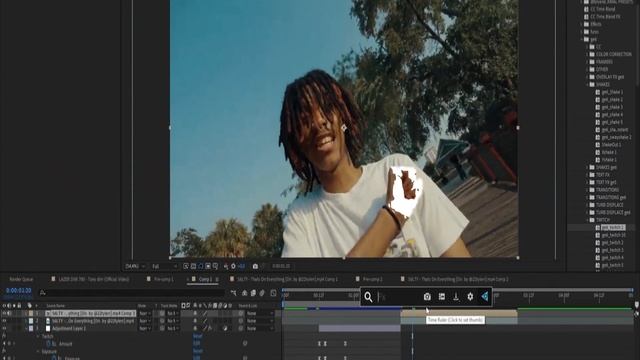640x360 pixels.
Task: Open the Pre-comp 2 timeline tab
Action: (372, 280)
